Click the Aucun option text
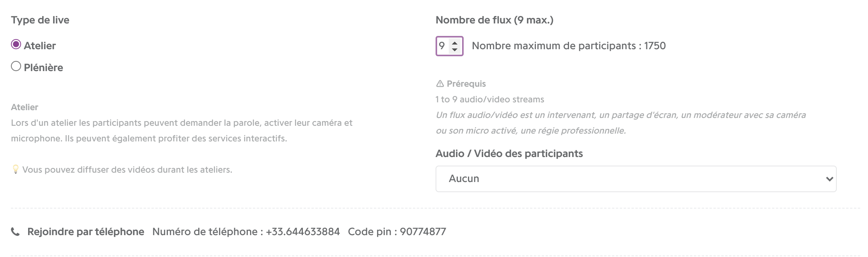 click(464, 178)
